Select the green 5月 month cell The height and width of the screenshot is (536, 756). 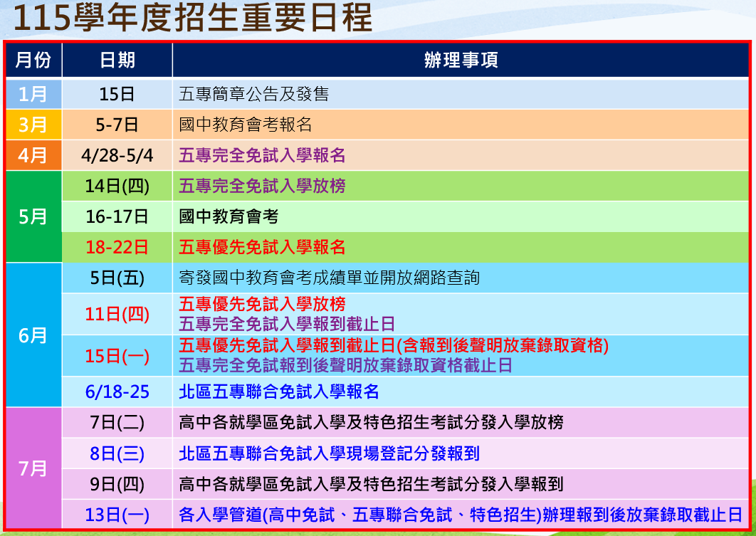point(33,216)
